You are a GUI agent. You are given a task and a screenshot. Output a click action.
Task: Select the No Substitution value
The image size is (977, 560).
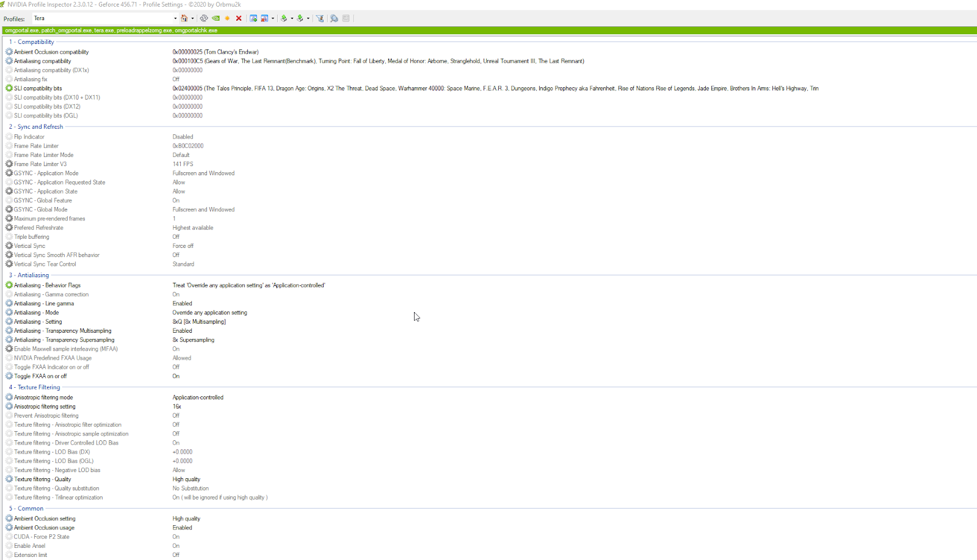click(191, 489)
